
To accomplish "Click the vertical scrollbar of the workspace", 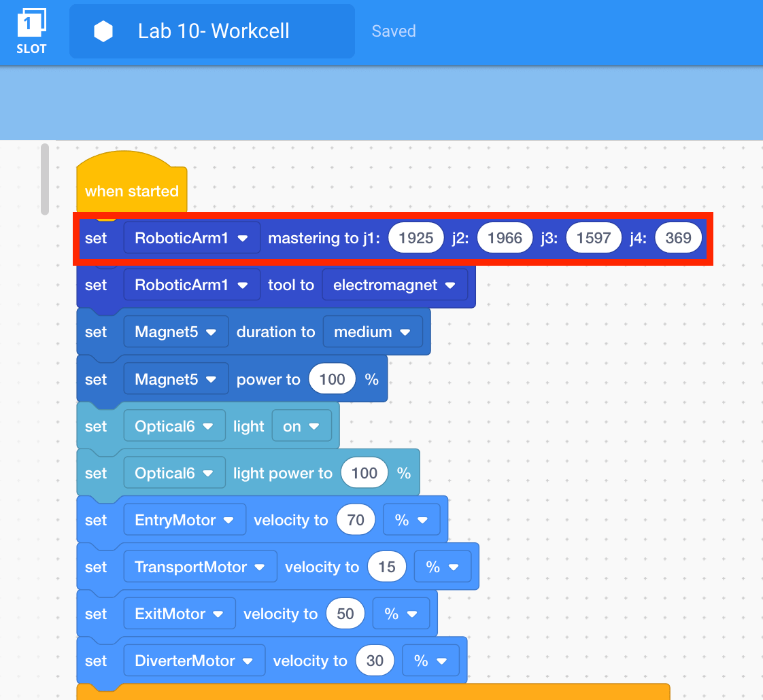I will coord(45,179).
